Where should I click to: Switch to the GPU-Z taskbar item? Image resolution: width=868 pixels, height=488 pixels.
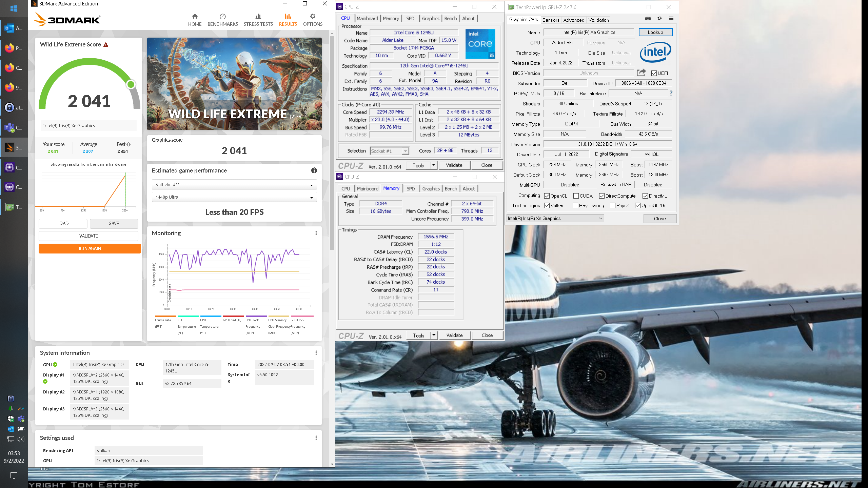click(x=14, y=207)
